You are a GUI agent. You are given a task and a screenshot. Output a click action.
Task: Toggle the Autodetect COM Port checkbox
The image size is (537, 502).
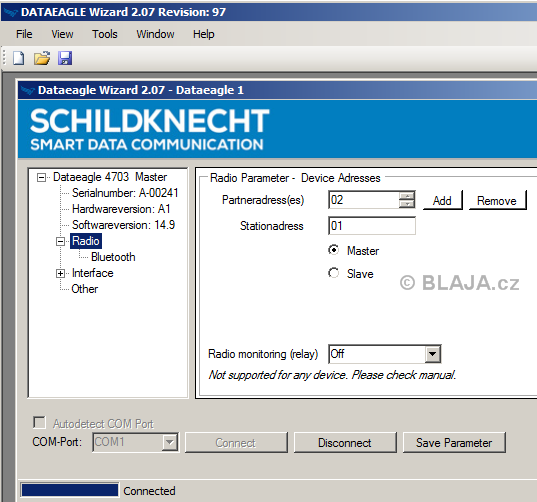pyautogui.click(x=39, y=423)
